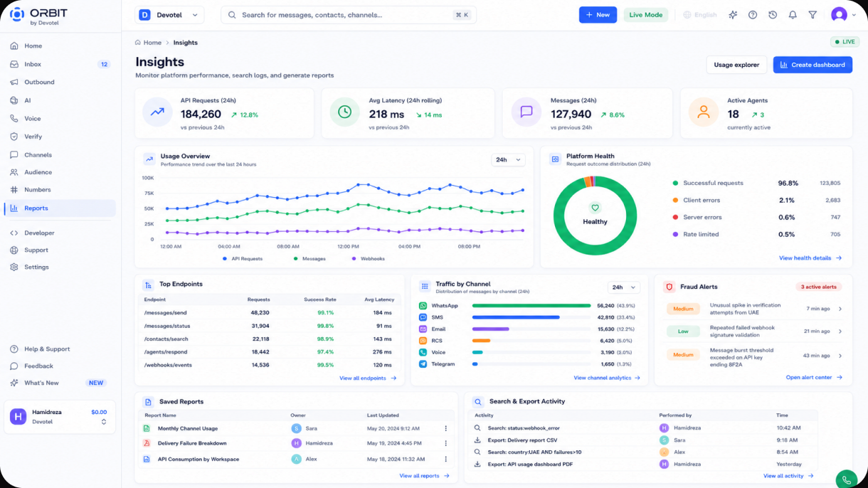The width and height of the screenshot is (868, 488).
Task: Click the Developer code icon in sidebar
Action: click(x=14, y=233)
